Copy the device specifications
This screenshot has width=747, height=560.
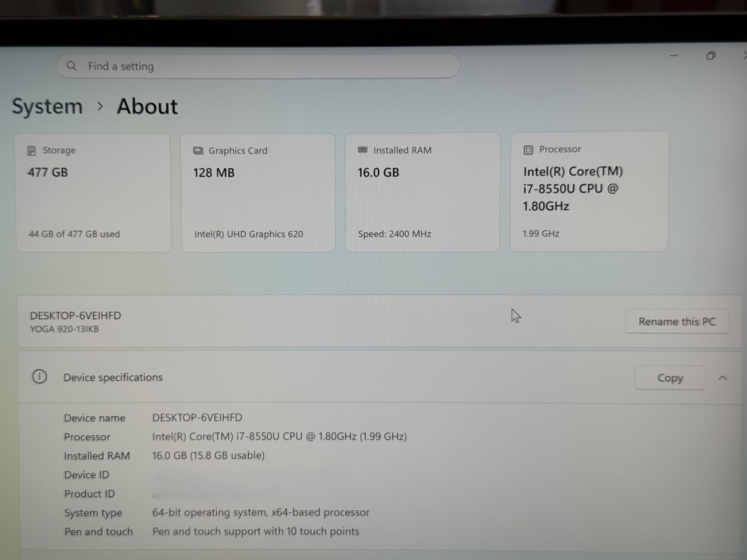pyautogui.click(x=670, y=378)
